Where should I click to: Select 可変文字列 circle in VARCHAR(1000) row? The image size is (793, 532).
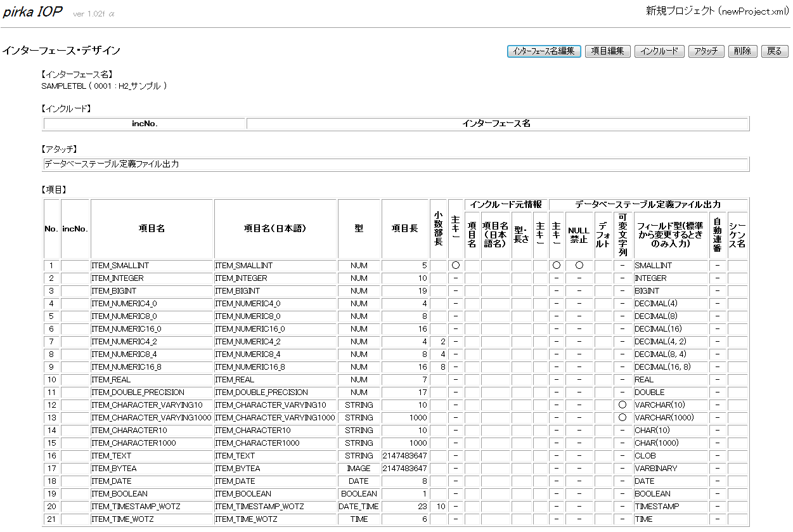(x=622, y=418)
